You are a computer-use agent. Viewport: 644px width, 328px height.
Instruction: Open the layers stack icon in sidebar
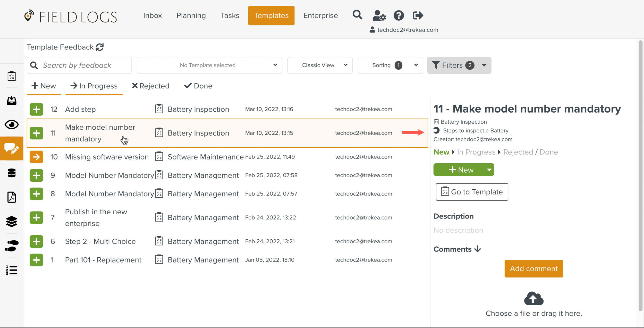point(12,221)
